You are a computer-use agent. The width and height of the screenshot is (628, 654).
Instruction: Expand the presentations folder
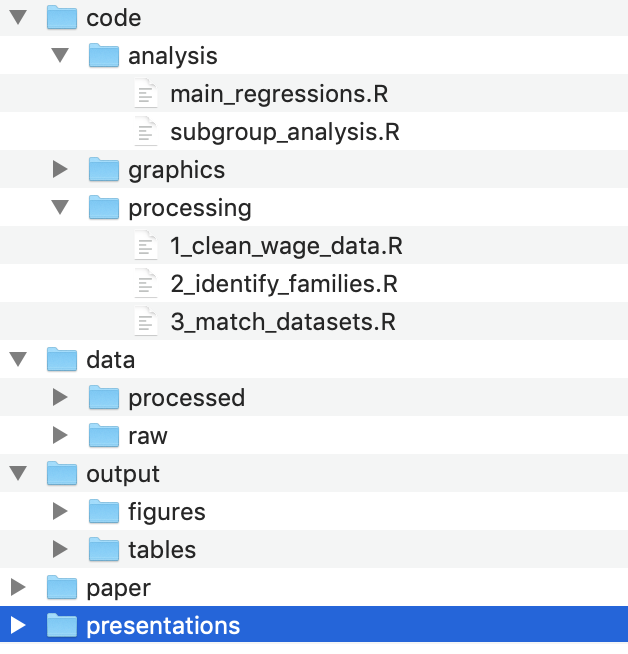click(x=18, y=626)
